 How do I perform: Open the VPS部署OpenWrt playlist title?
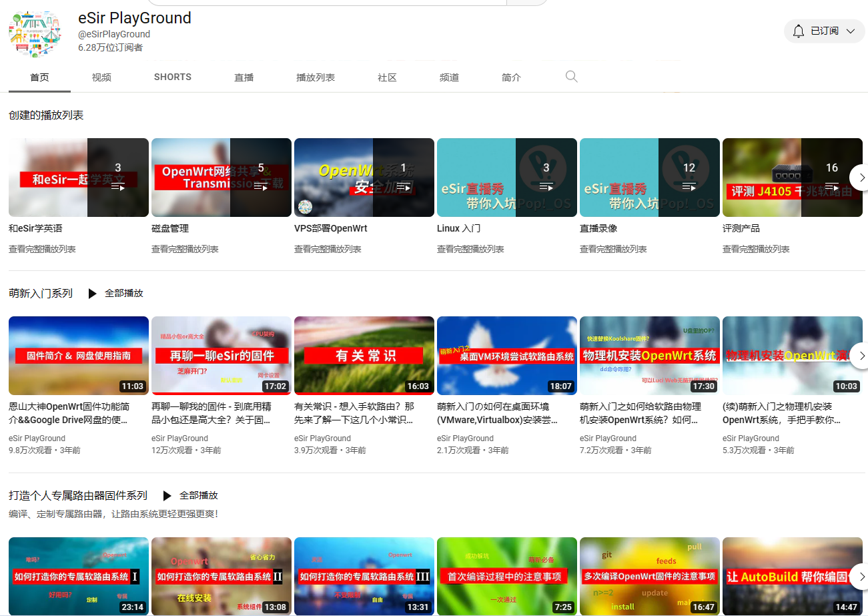click(330, 228)
